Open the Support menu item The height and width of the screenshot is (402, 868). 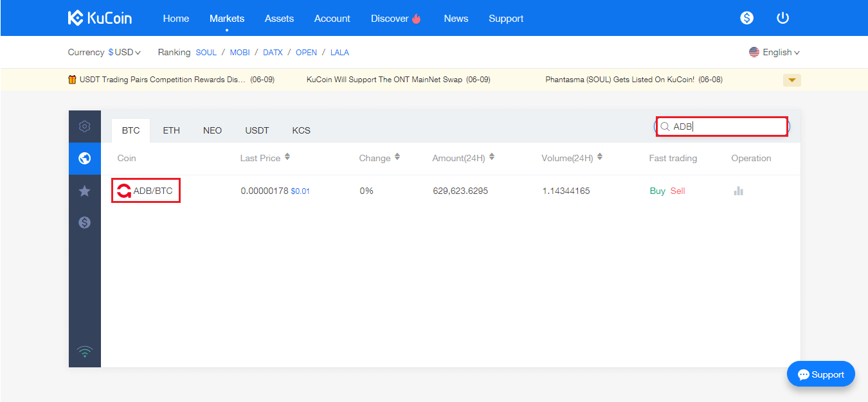[506, 19]
